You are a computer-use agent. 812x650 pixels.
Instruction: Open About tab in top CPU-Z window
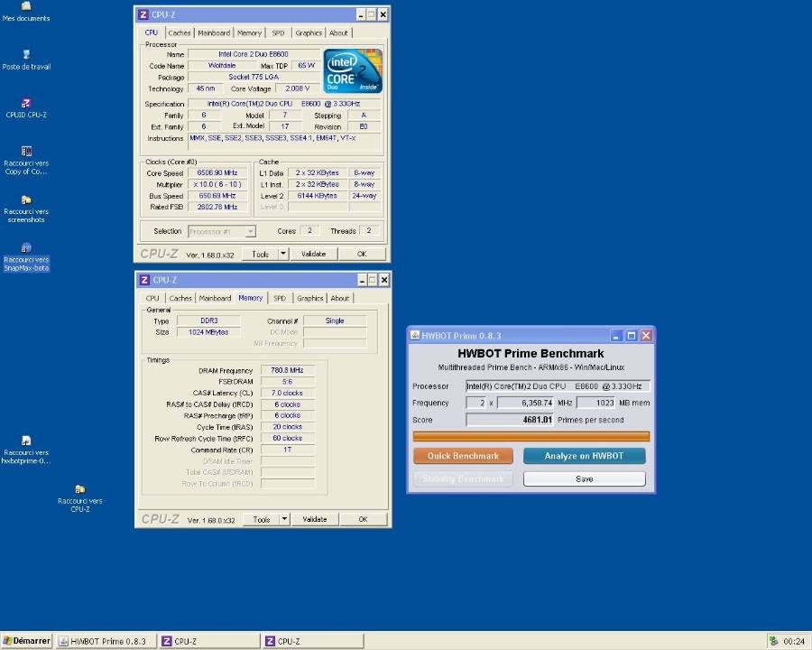tap(338, 32)
